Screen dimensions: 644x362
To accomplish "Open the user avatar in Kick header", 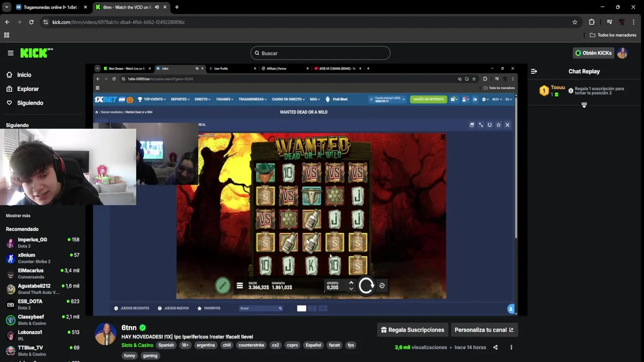I will 622,53.
